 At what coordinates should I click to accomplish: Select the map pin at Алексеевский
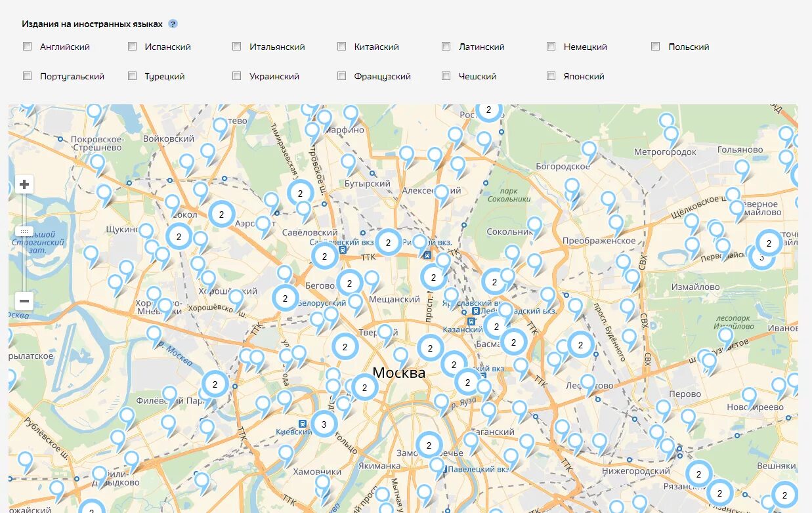point(442,195)
